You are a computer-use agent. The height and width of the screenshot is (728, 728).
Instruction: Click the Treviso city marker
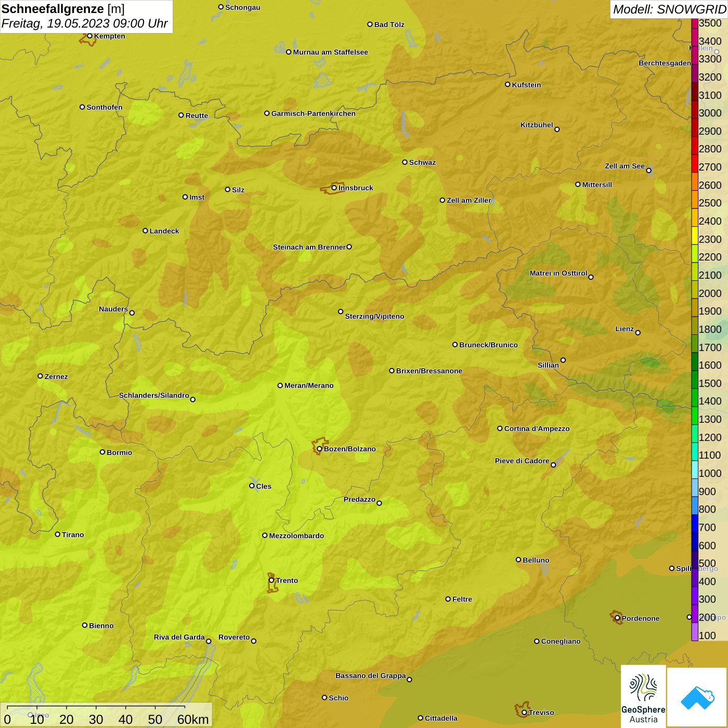(524, 712)
